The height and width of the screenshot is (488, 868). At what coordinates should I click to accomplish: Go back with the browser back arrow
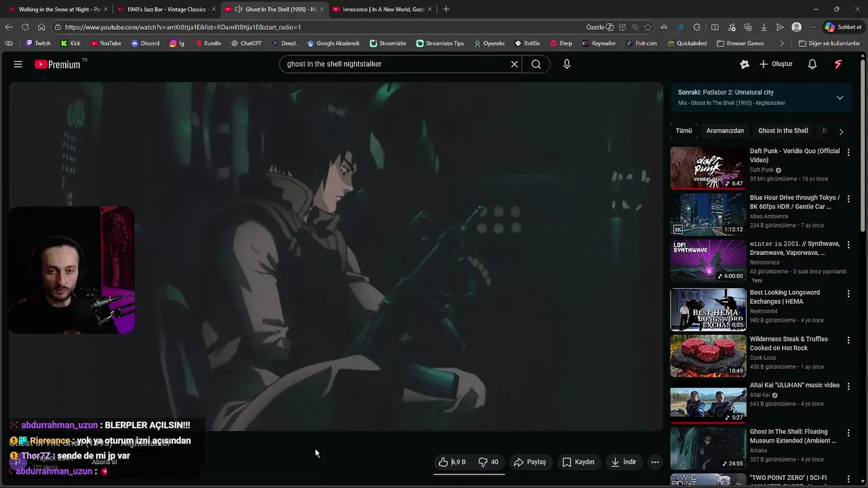pyautogui.click(x=9, y=27)
